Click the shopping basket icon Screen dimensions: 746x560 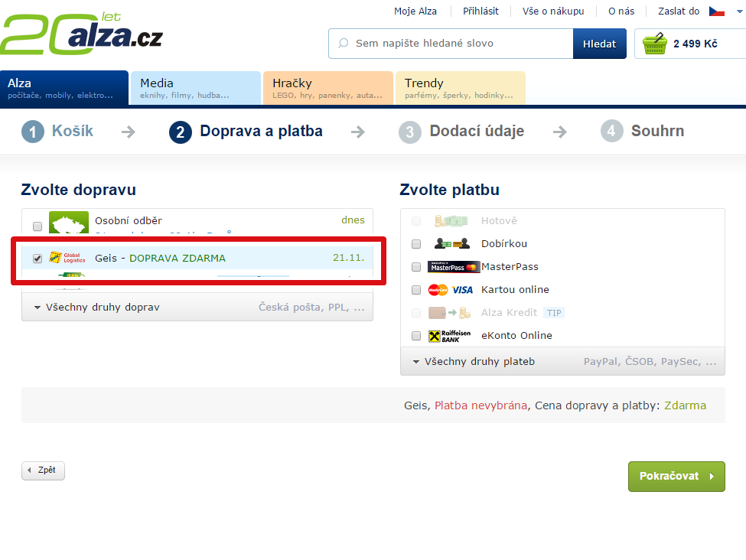pyautogui.click(x=655, y=44)
